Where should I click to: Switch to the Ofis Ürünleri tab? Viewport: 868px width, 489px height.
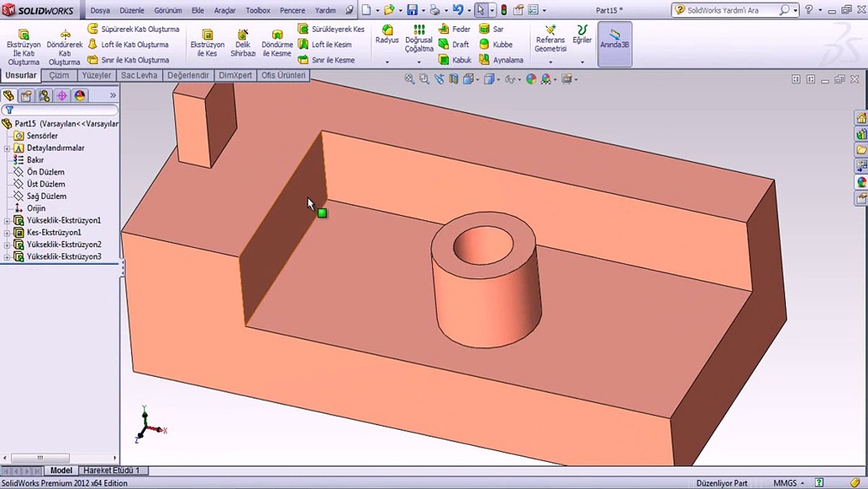coord(283,75)
